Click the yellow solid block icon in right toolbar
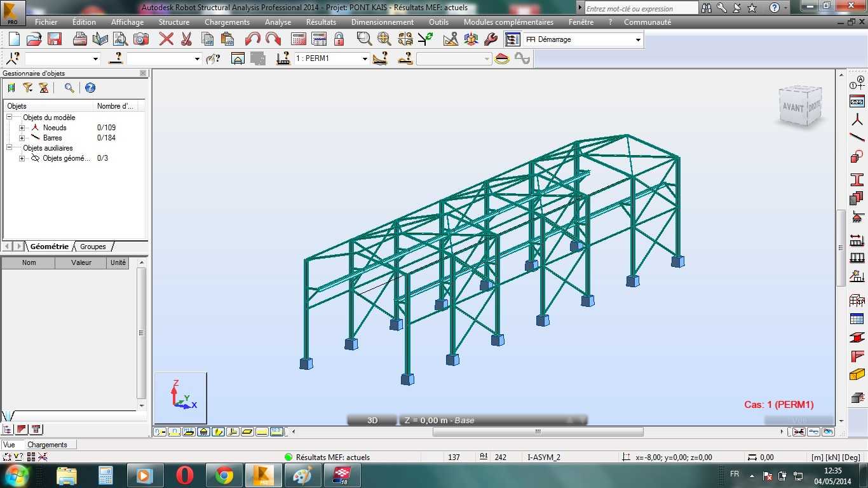Viewport: 868px width, 488px height. (857, 374)
